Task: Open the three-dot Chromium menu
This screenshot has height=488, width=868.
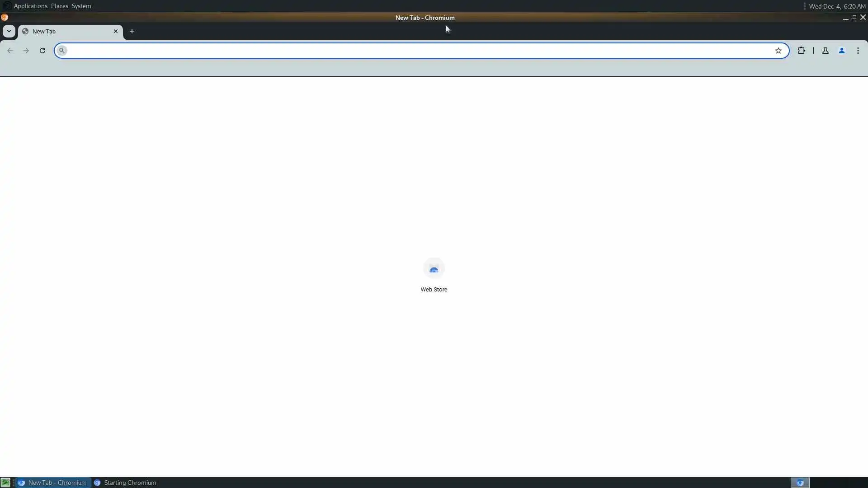Action: pos(858,51)
